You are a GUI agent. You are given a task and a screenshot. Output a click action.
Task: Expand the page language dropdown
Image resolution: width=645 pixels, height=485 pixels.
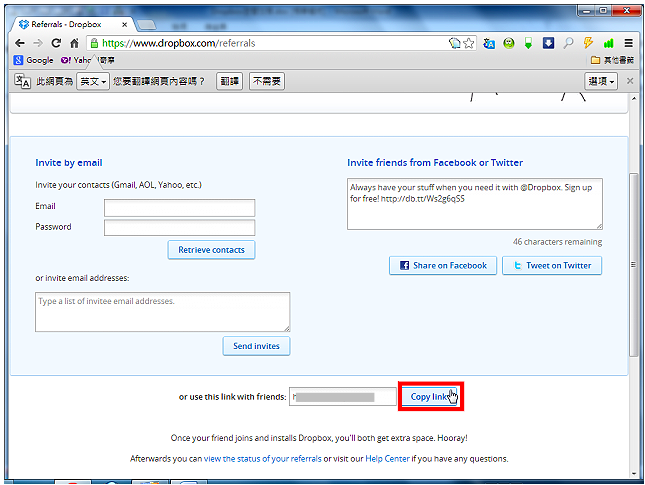tap(93, 81)
